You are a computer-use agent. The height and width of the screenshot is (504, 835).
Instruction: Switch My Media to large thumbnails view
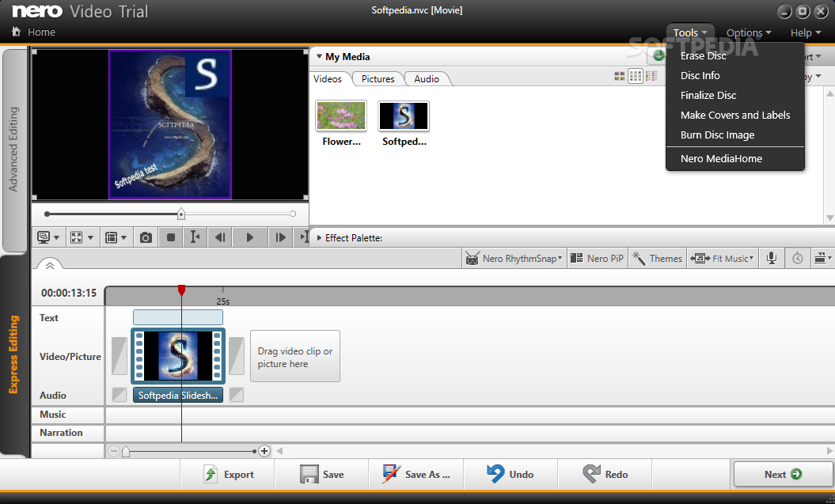coord(620,77)
